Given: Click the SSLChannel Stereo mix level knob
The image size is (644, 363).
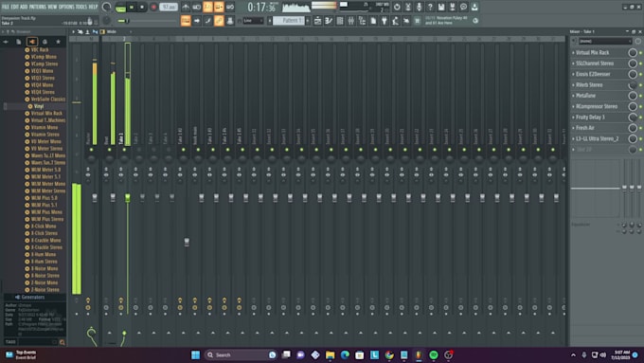Looking at the screenshot, I should (x=633, y=64).
